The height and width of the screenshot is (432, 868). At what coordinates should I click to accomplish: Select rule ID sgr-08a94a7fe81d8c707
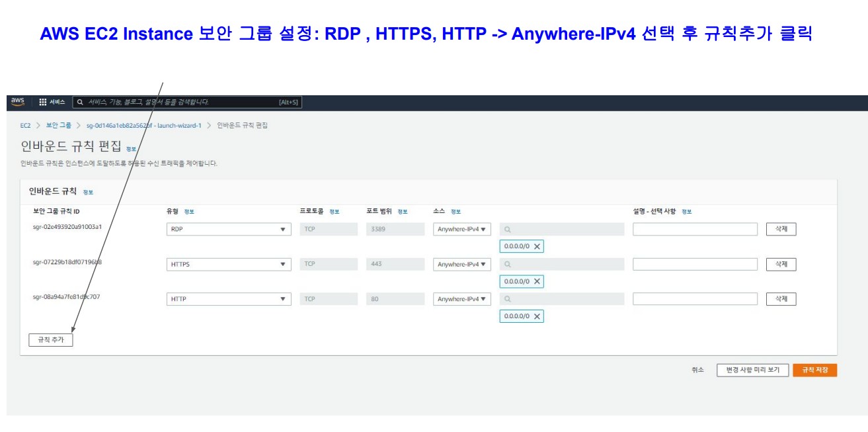[x=66, y=297]
